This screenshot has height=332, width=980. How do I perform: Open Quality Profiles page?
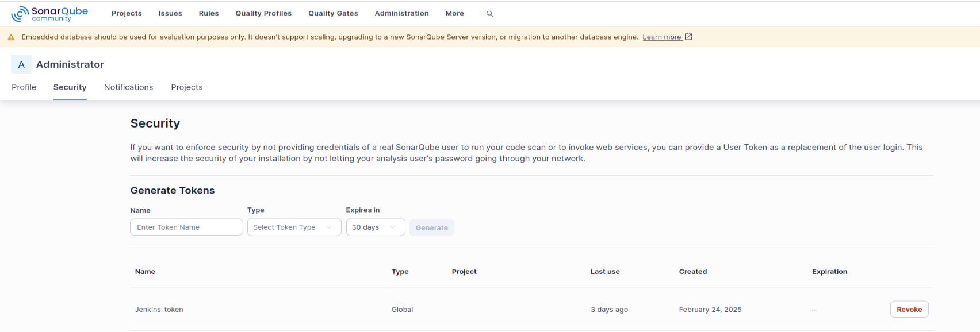(263, 13)
